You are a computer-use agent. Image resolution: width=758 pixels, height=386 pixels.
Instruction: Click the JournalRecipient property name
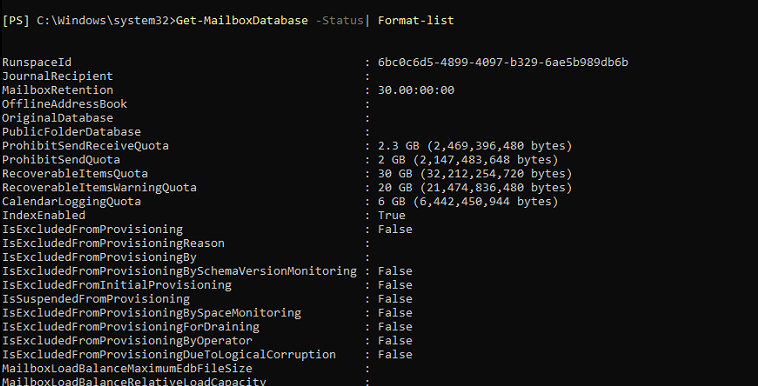coord(58,76)
